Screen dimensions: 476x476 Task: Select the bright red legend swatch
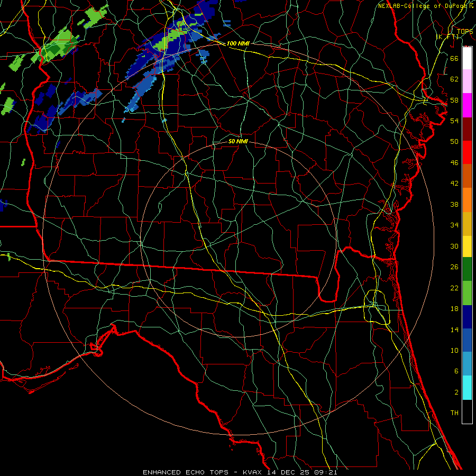(467, 152)
